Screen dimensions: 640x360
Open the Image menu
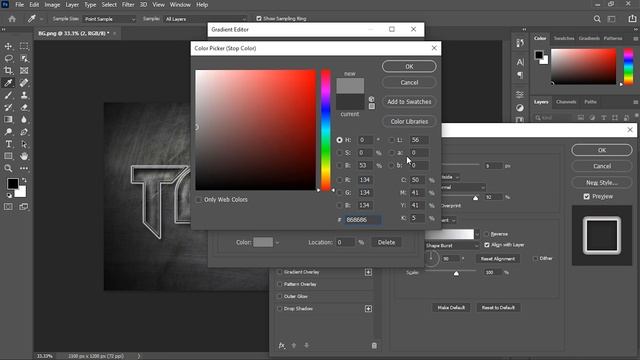52,5
